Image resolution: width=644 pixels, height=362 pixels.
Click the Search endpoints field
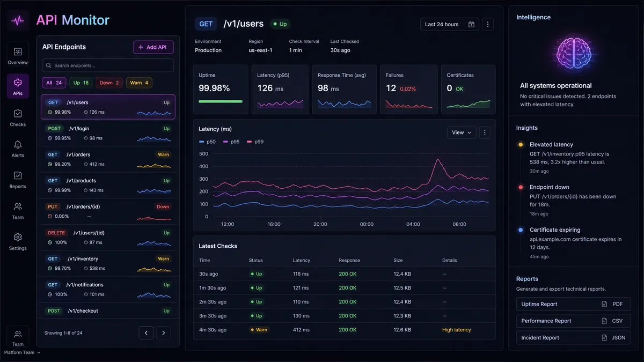coord(108,65)
